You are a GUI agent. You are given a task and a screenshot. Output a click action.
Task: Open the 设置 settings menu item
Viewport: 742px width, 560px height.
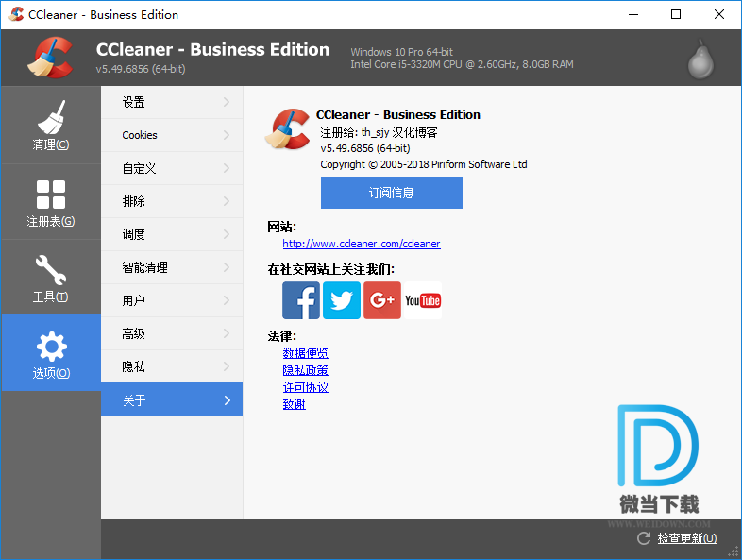click(172, 102)
